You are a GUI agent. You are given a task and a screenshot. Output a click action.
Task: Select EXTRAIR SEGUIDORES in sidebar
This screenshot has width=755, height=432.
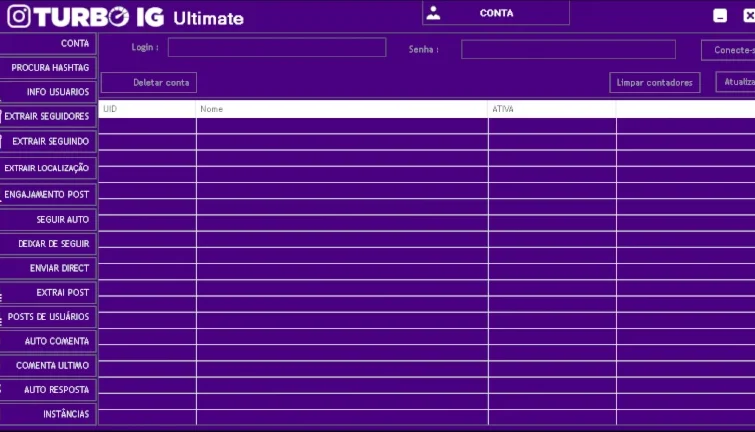[48, 117]
